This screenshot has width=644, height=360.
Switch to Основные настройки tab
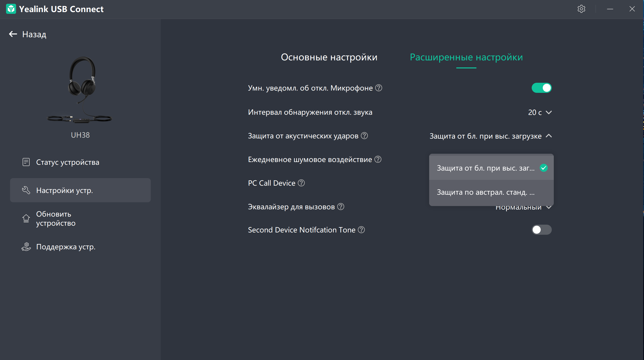point(329,57)
